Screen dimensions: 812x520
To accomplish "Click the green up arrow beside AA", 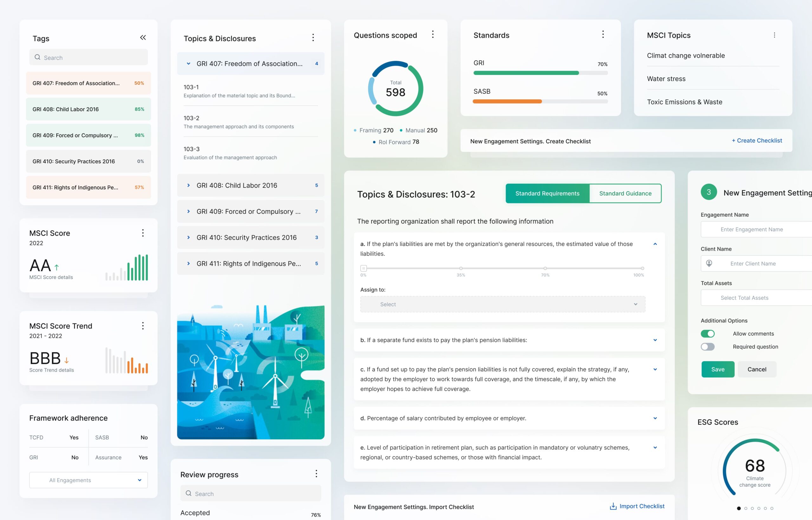I will tap(57, 267).
